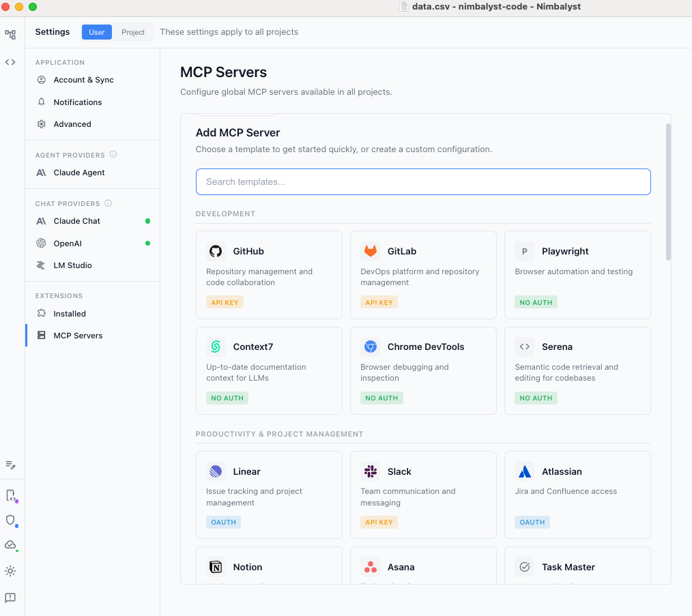
Task: Click the info icon next to Agent Providers
Action: click(113, 154)
